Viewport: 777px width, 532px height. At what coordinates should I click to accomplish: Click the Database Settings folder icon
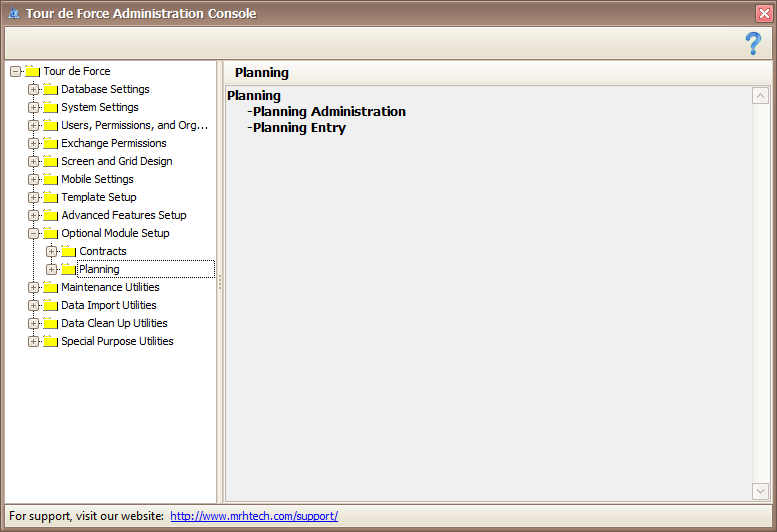51,89
